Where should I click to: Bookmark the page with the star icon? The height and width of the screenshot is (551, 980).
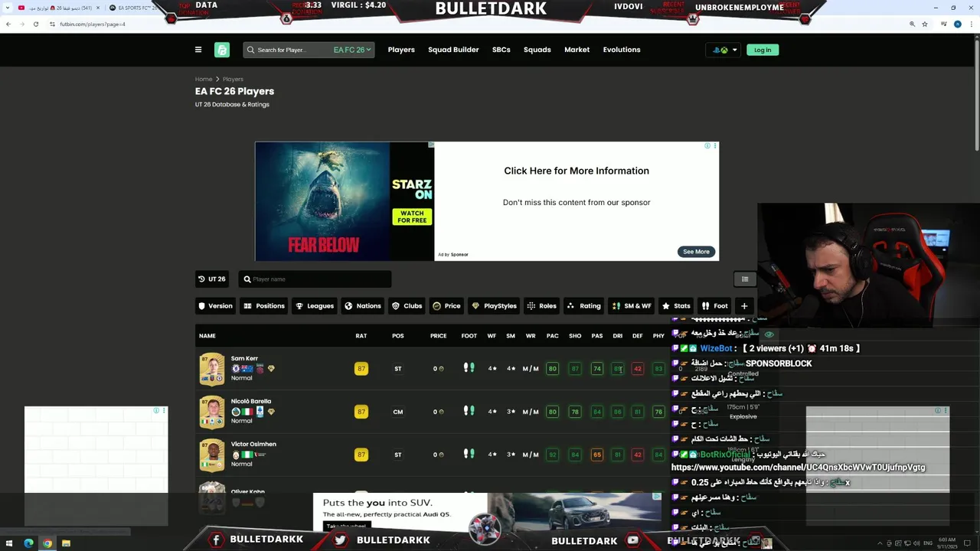tap(925, 24)
